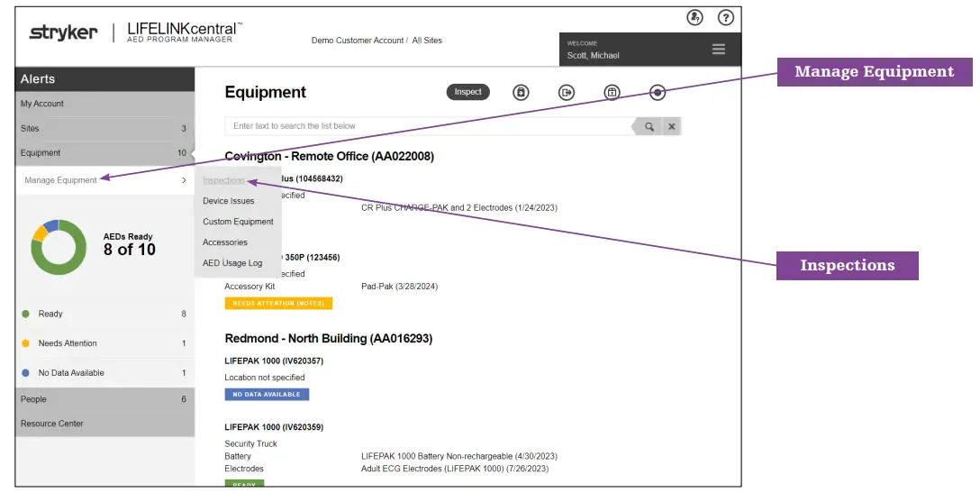Click the Inspect button

(x=468, y=92)
